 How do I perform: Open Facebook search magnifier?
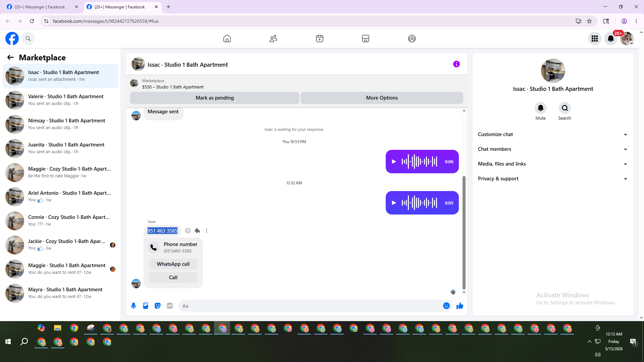point(28,39)
